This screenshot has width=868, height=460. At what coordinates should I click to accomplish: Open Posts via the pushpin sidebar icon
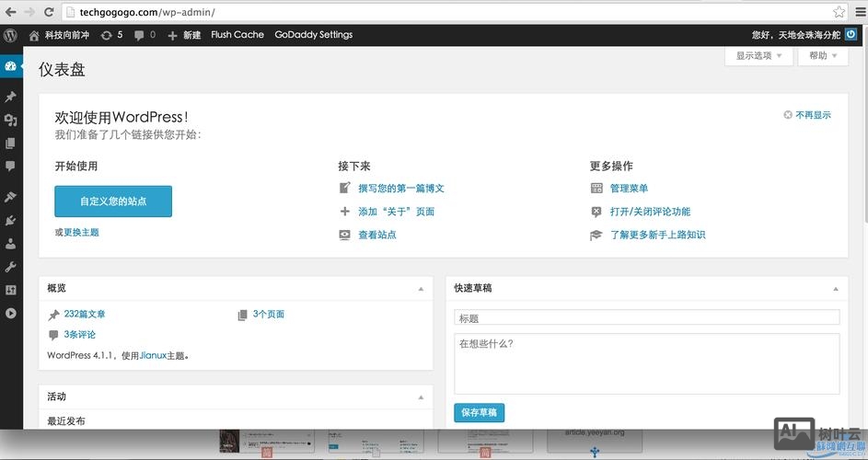(x=10, y=97)
